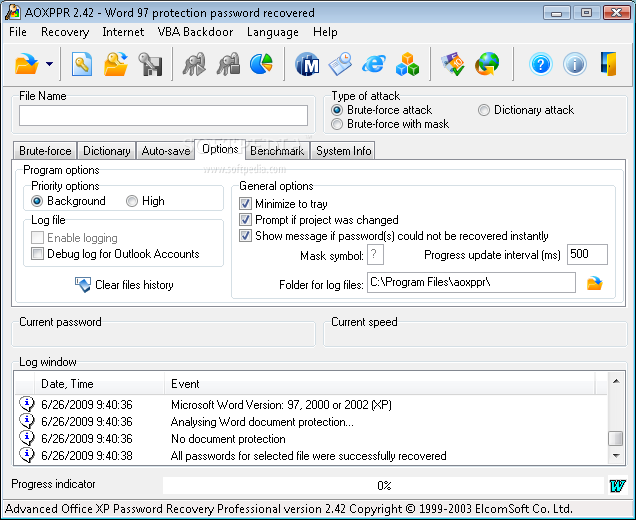Toggle Prompt if project was changed checkbox
The width and height of the screenshot is (636, 520).
[245, 220]
